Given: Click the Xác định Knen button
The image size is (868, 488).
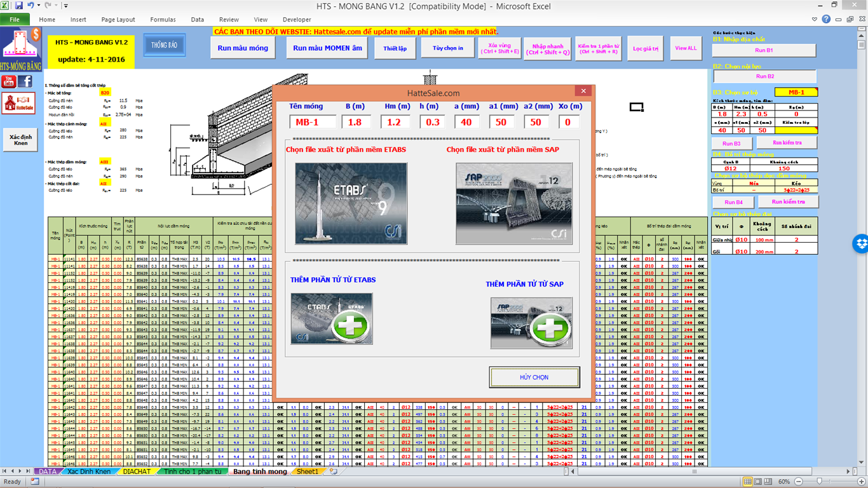Looking at the screenshot, I should 21,140.
